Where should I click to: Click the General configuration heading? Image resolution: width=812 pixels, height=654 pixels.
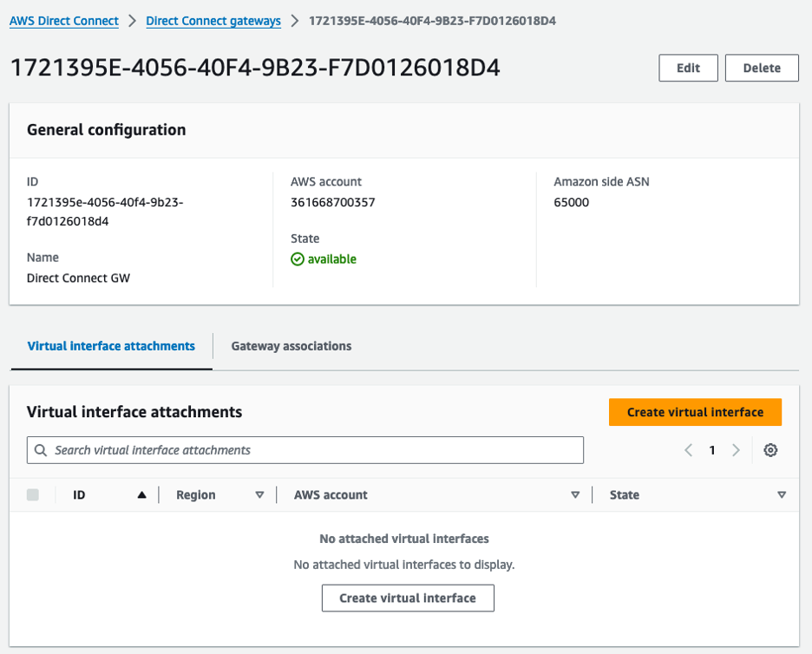(106, 129)
